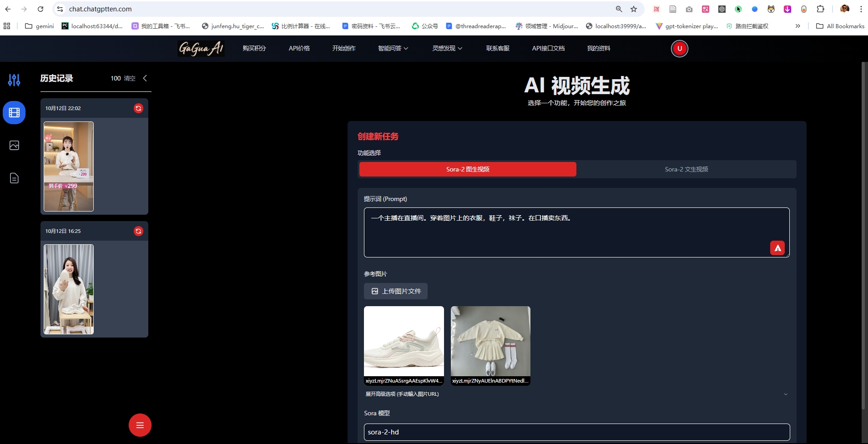
Task: Open the 购买积分 menu item
Action: click(254, 48)
